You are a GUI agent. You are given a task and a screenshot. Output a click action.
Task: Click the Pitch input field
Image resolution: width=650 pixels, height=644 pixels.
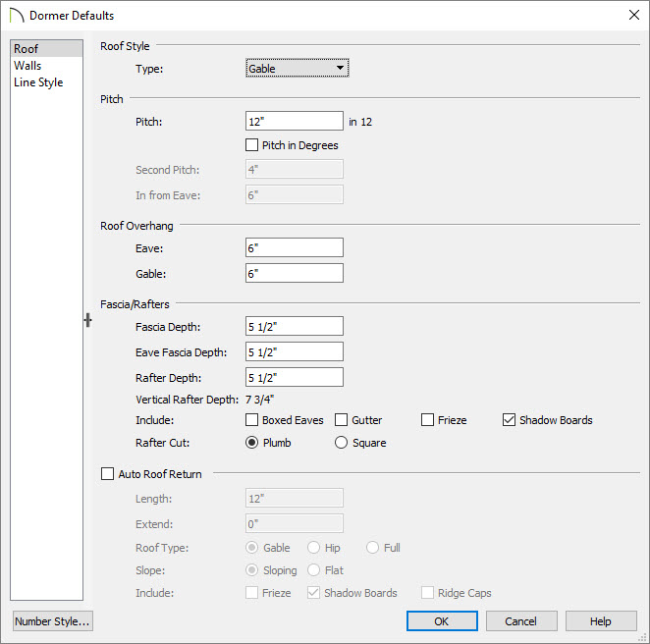tap(295, 121)
